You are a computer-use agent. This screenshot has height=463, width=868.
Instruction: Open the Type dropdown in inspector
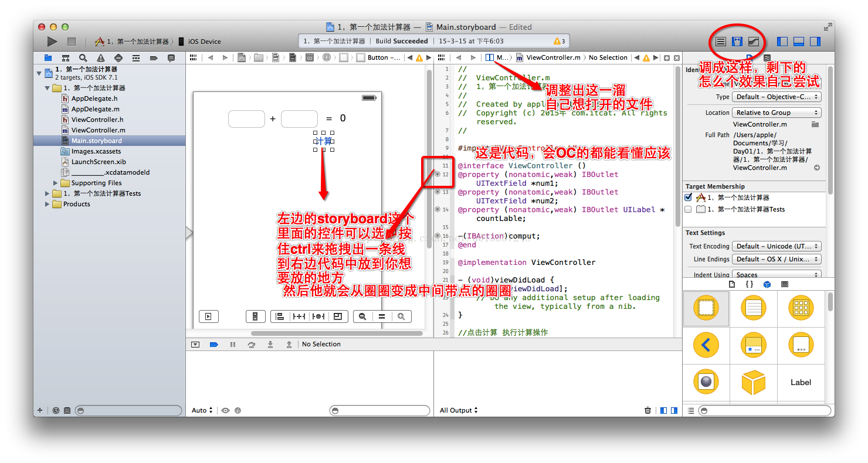coord(777,97)
